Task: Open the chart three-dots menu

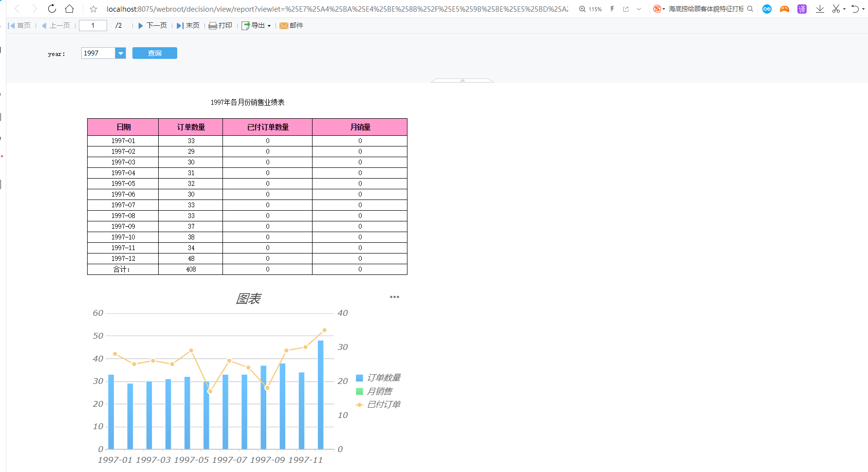Action: pos(394,297)
